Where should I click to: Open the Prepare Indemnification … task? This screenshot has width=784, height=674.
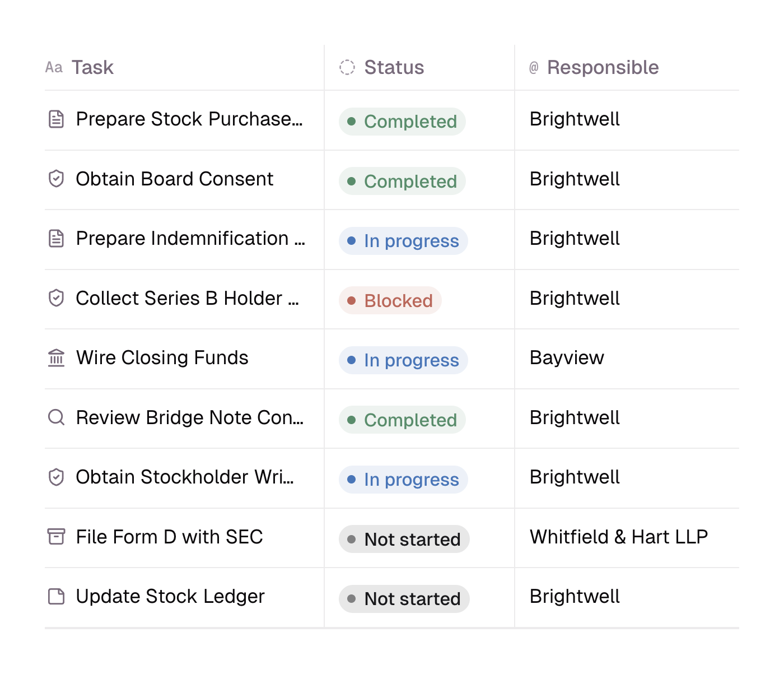(191, 239)
